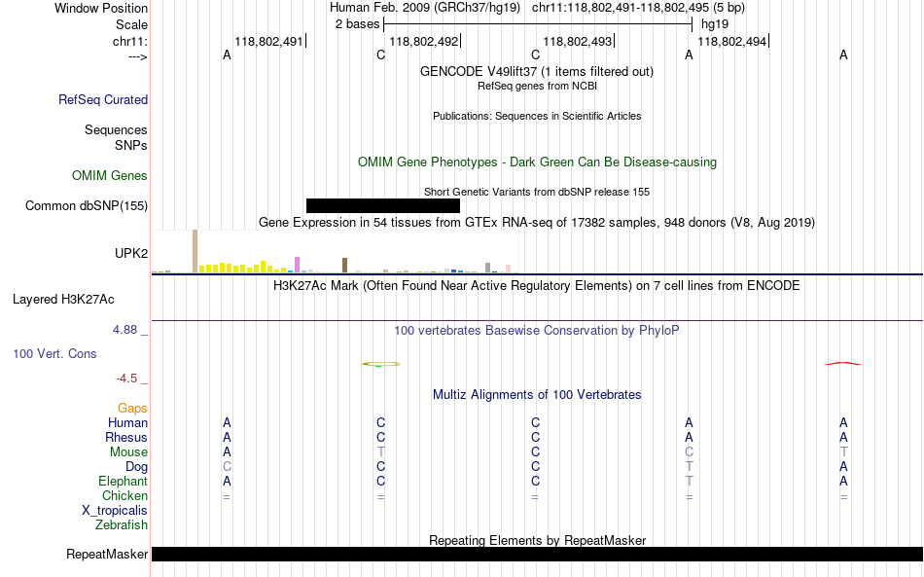Image resolution: width=924 pixels, height=577 pixels.
Task: Click the dark brown bar in UPK2 chart
Action: coord(345,266)
